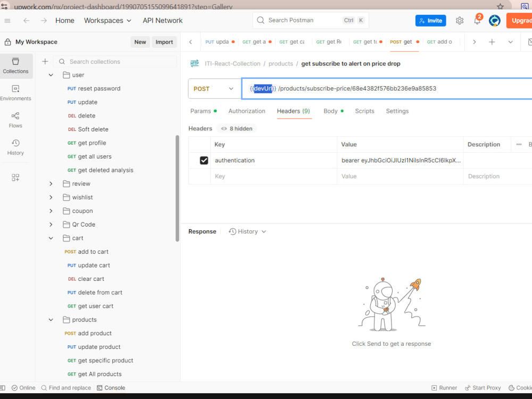Click the Invite button
Screen dimensions: 532x399
pos(430,21)
